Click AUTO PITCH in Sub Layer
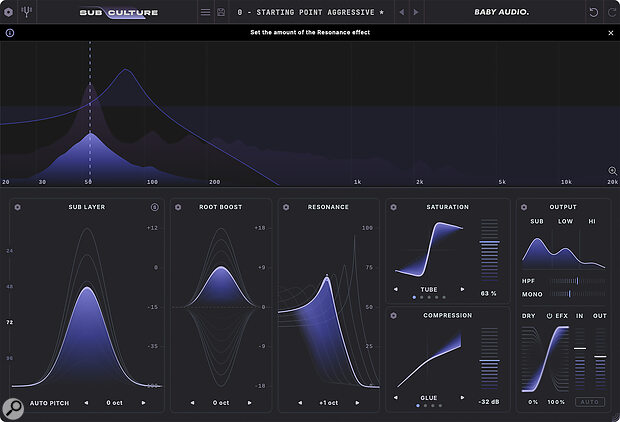This screenshot has width=620, height=422. tap(49, 403)
